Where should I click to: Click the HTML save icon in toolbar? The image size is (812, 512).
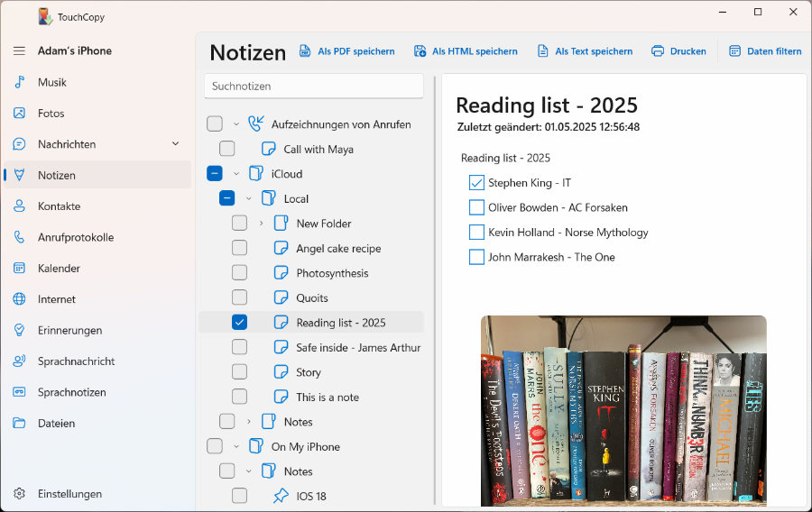[420, 50]
